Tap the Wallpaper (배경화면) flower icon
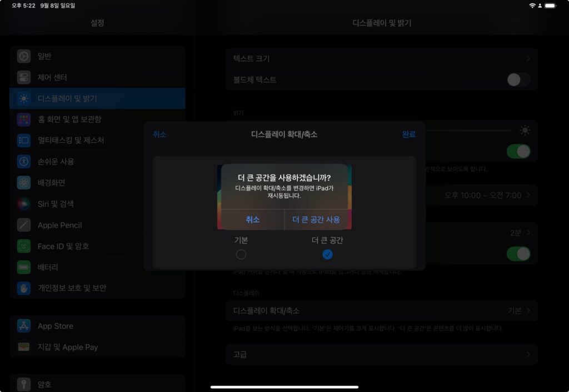The height and width of the screenshot is (392, 569). point(23,183)
